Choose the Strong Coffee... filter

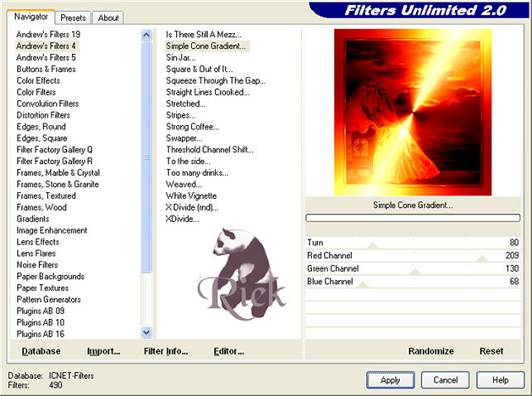(192, 127)
